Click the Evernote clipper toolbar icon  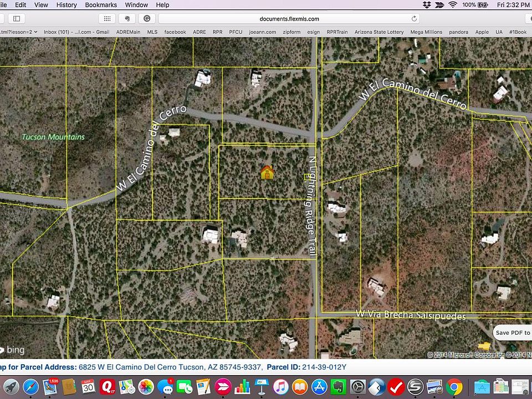(127, 19)
